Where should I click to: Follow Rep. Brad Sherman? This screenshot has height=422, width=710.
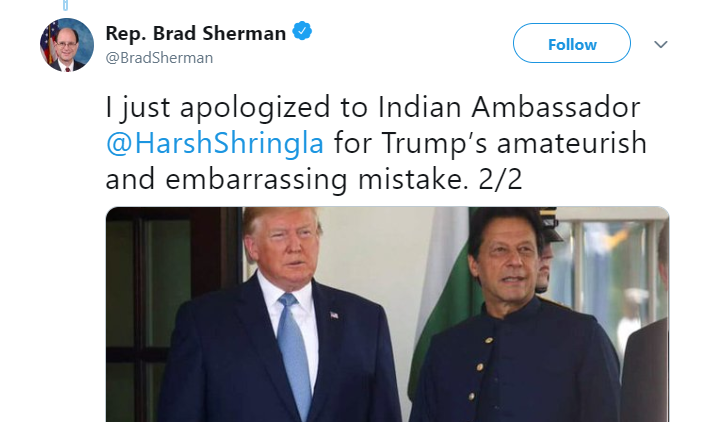[x=571, y=43]
